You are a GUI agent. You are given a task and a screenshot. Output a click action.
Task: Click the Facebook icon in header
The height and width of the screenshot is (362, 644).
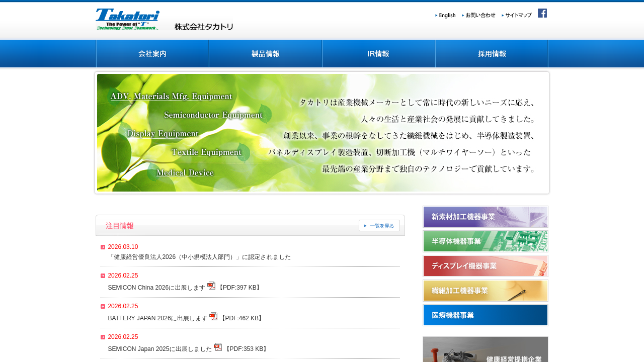(x=542, y=13)
